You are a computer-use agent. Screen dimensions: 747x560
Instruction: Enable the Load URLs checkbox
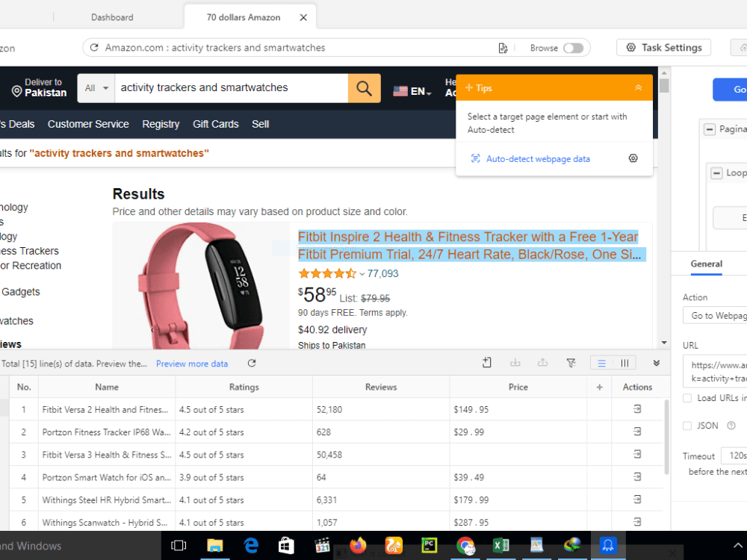(x=687, y=398)
